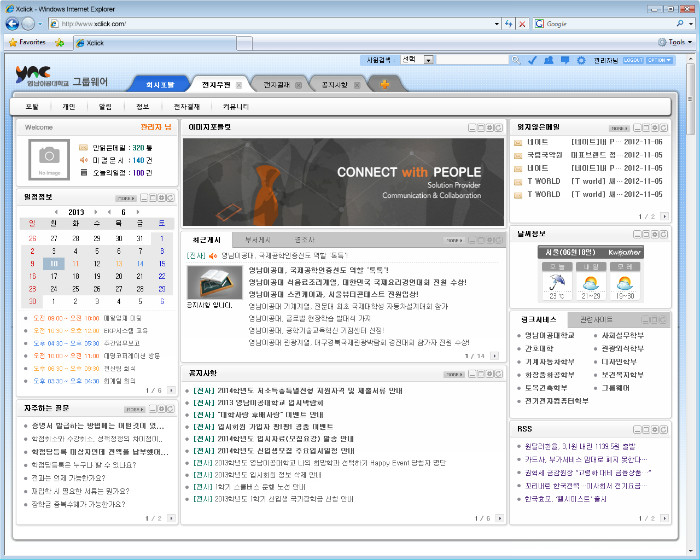
Task: Open the OPTION dropdown button
Action: coord(660,60)
